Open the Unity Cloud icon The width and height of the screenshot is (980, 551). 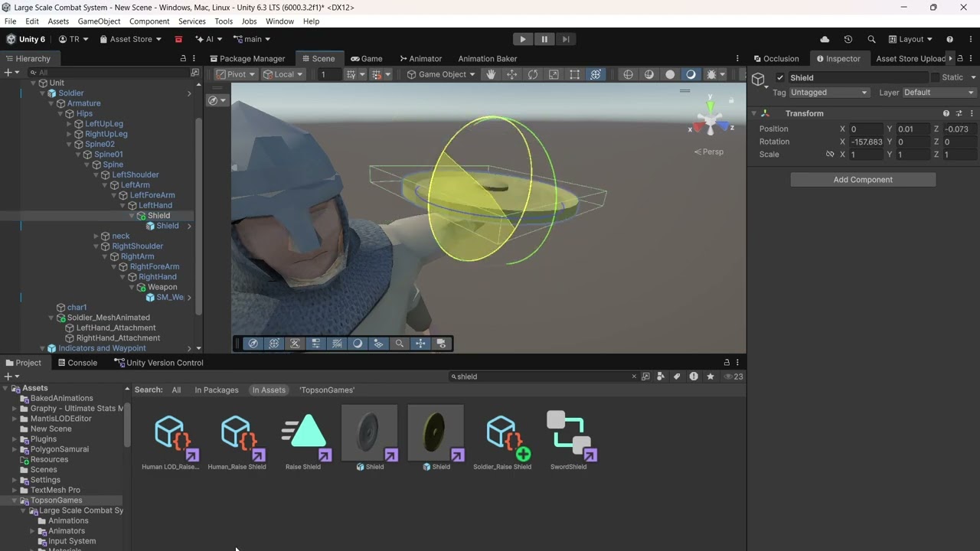[x=825, y=39]
